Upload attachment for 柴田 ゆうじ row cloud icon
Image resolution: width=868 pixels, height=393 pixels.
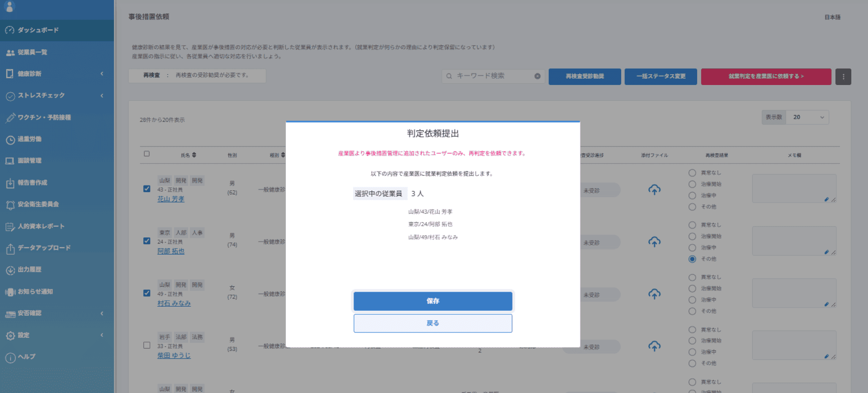(x=654, y=346)
